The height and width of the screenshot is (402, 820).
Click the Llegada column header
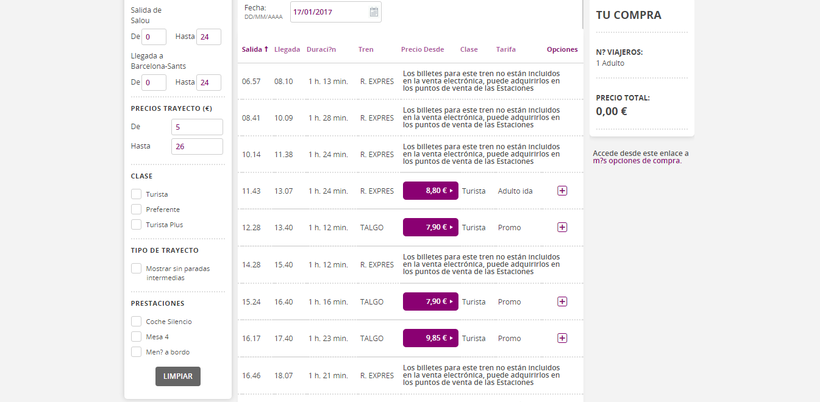(287, 49)
